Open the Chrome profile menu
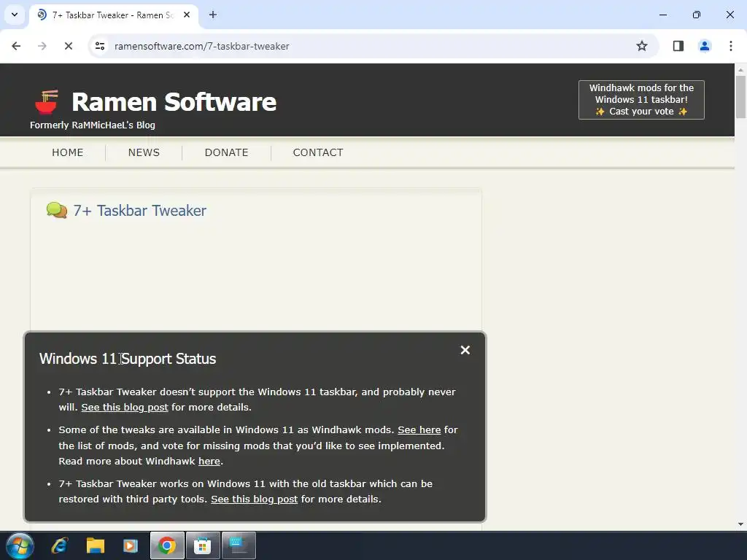 coord(705,46)
